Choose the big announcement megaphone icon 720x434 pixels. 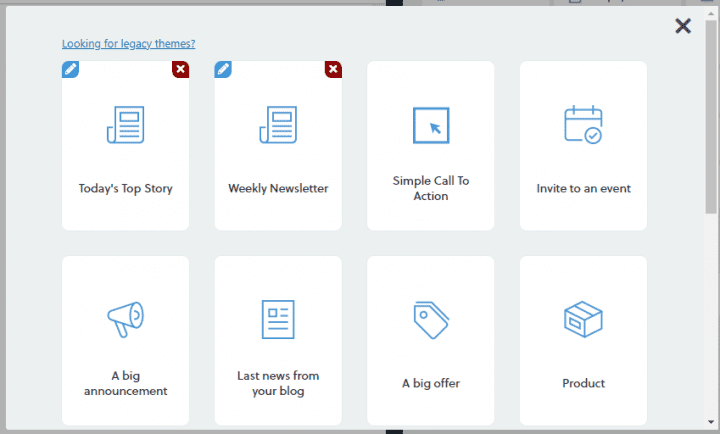(x=125, y=319)
